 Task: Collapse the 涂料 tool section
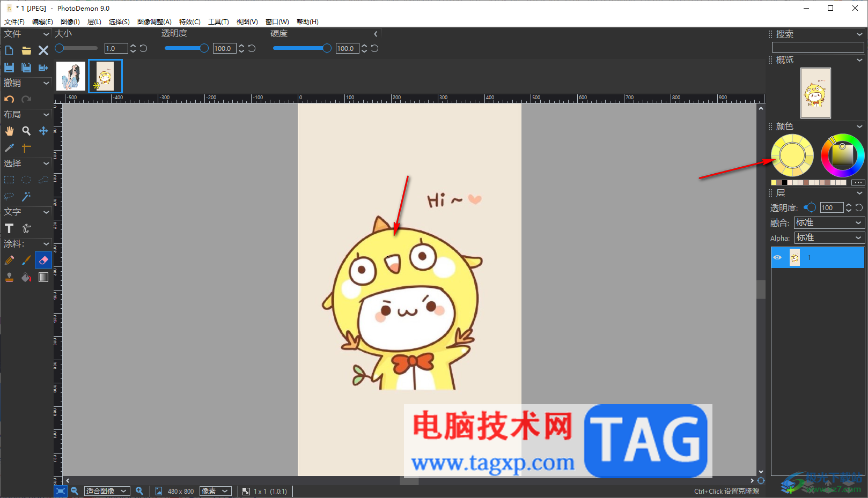pos(46,244)
